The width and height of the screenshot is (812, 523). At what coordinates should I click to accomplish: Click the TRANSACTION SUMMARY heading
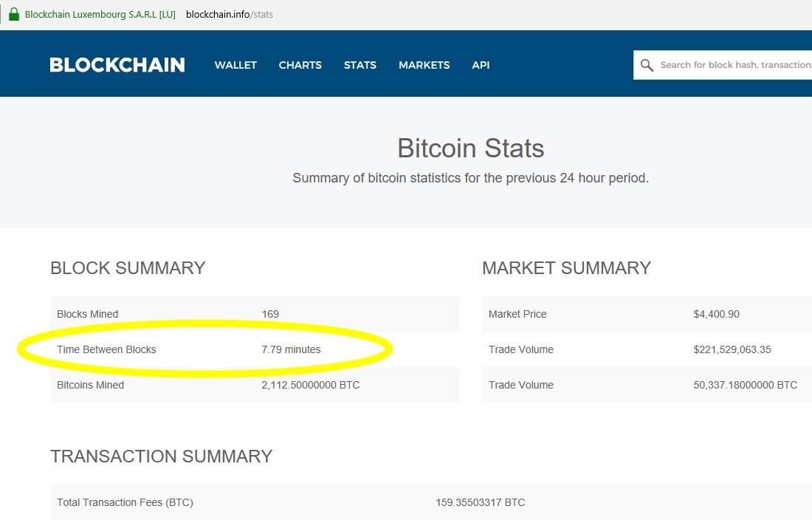point(161,456)
